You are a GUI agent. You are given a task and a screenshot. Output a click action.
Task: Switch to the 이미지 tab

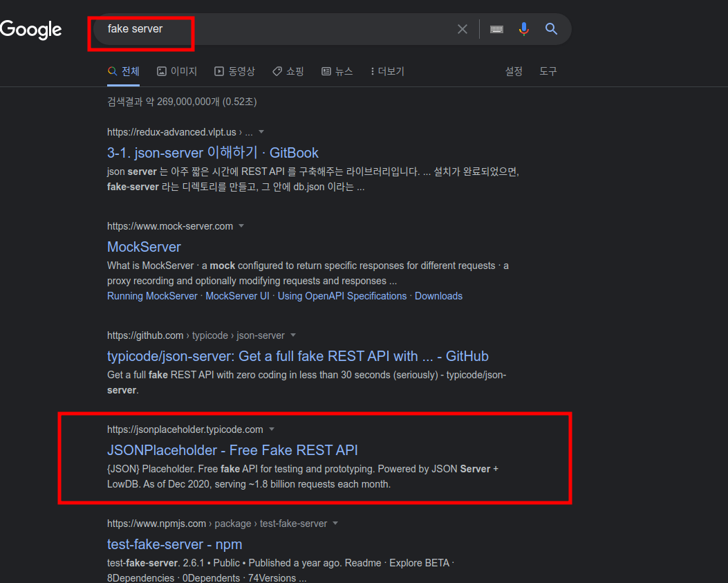click(x=177, y=71)
